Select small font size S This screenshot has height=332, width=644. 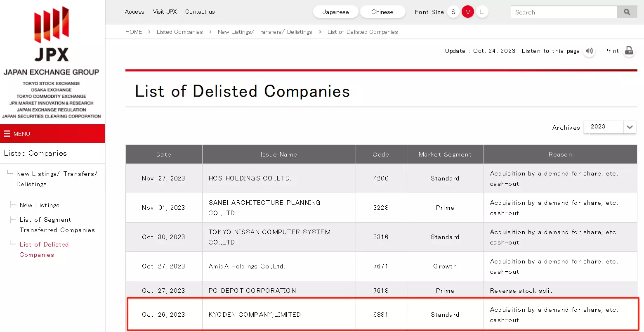click(x=453, y=12)
